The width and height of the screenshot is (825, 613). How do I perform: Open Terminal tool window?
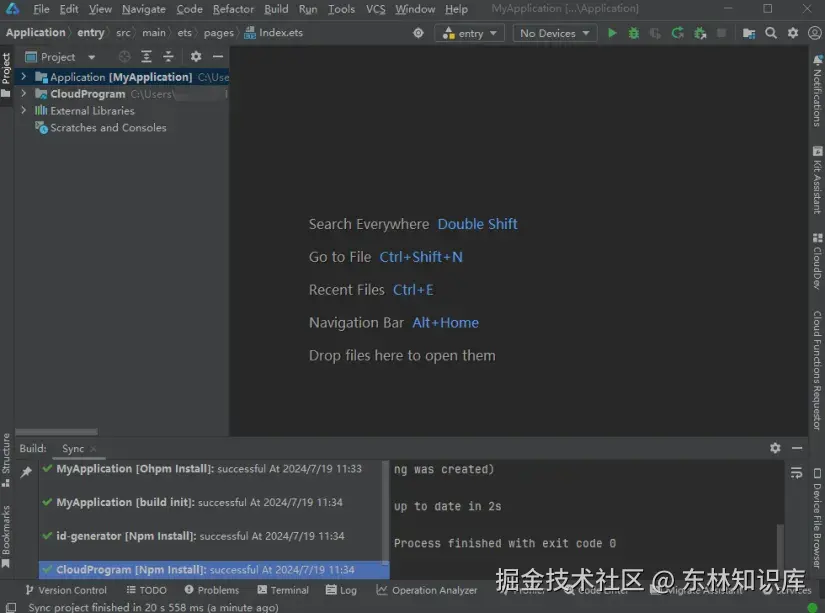283,590
